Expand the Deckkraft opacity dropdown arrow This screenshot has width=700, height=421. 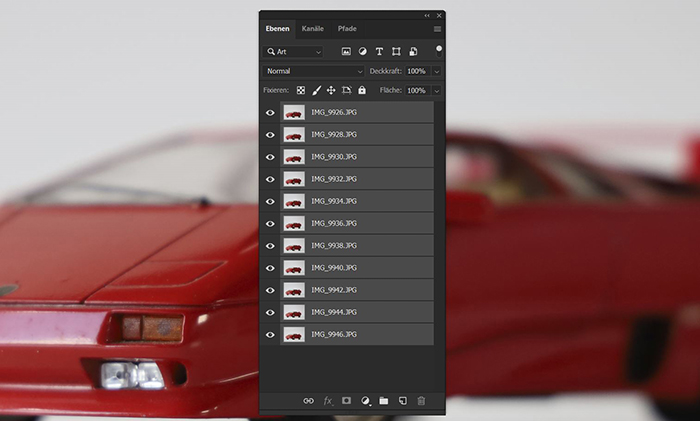[x=437, y=71]
